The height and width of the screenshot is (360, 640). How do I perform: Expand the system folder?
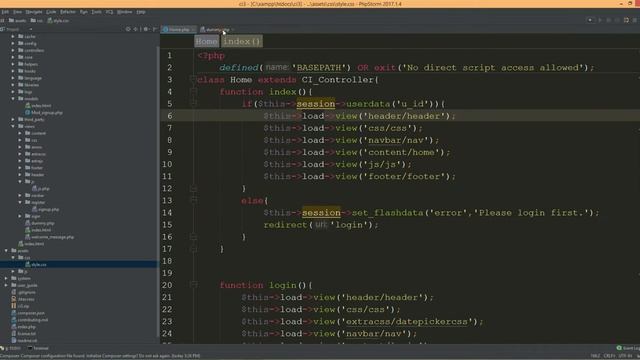pyautogui.click(x=6, y=278)
